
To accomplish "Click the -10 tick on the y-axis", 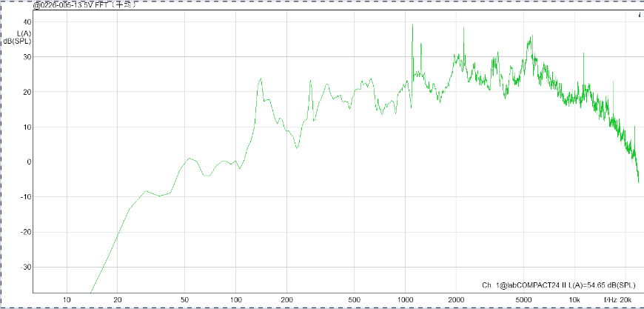I will click(x=26, y=197).
